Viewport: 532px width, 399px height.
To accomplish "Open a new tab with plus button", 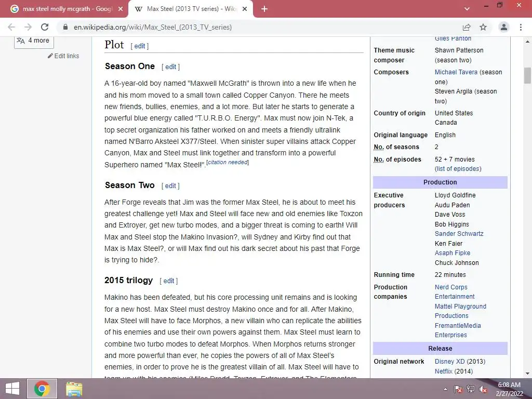I will click(x=264, y=9).
